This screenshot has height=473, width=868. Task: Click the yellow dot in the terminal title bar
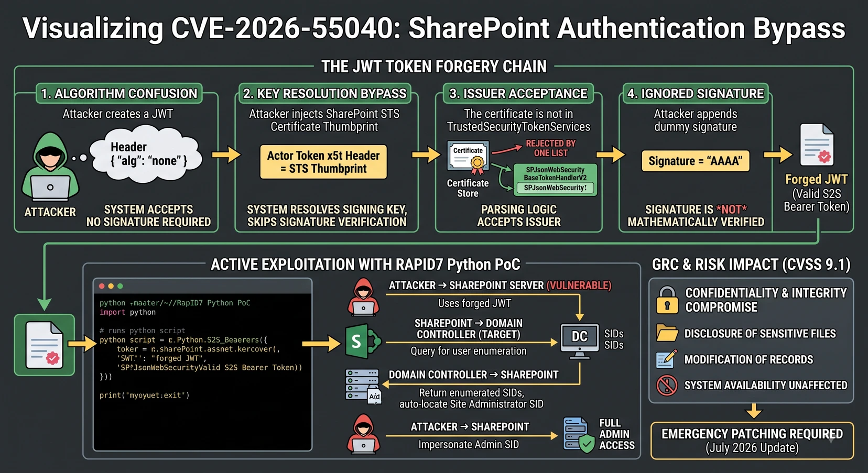pyautogui.click(x=111, y=286)
